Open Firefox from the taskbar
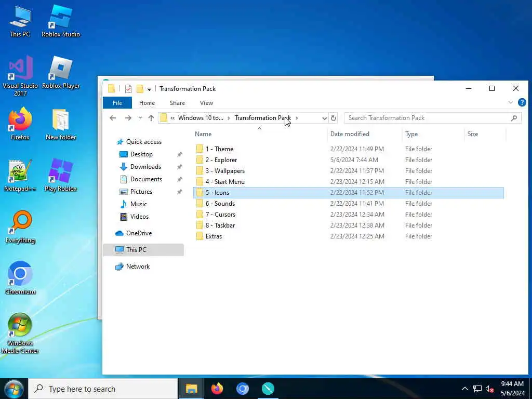This screenshot has height=399, width=532. [x=217, y=389]
